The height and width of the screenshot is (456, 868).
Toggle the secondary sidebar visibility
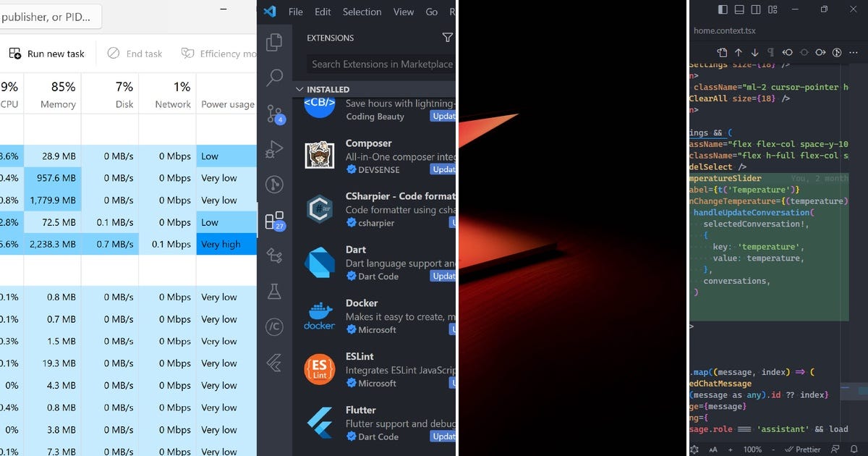754,9
